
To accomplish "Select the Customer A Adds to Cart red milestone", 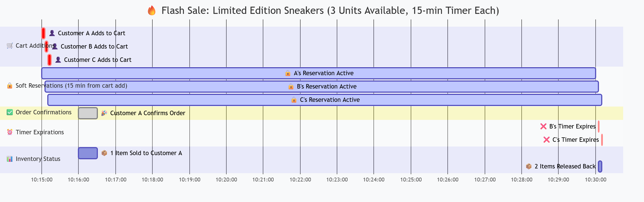I will point(43,33).
